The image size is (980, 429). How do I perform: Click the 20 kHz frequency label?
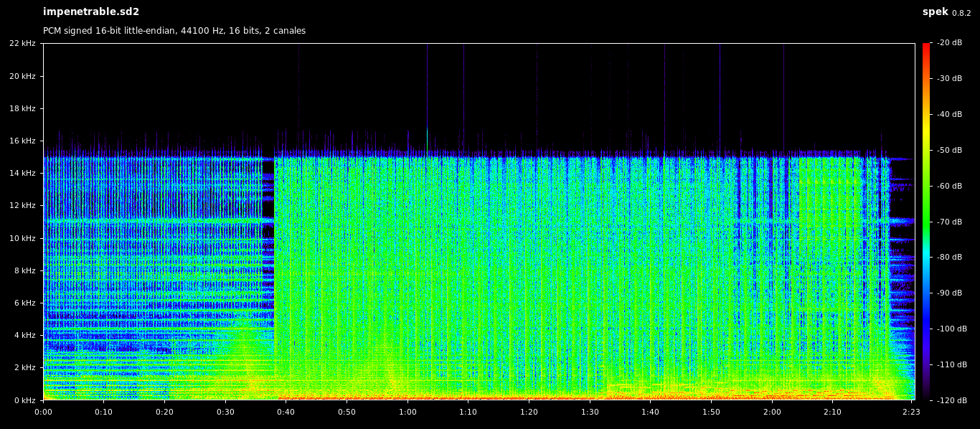click(22, 76)
